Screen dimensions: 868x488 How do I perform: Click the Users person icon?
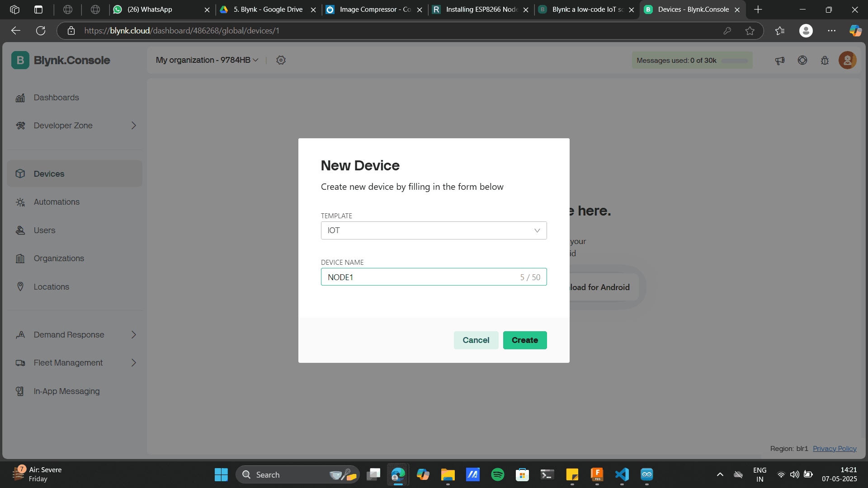coord(20,230)
